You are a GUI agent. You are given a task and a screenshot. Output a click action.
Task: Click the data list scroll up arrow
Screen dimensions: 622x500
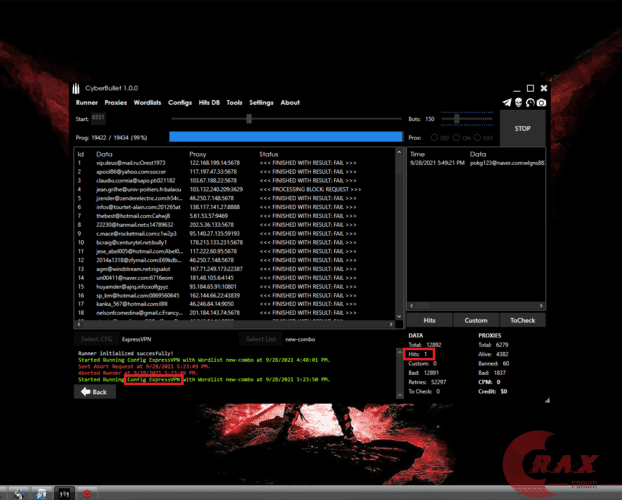[399, 152]
